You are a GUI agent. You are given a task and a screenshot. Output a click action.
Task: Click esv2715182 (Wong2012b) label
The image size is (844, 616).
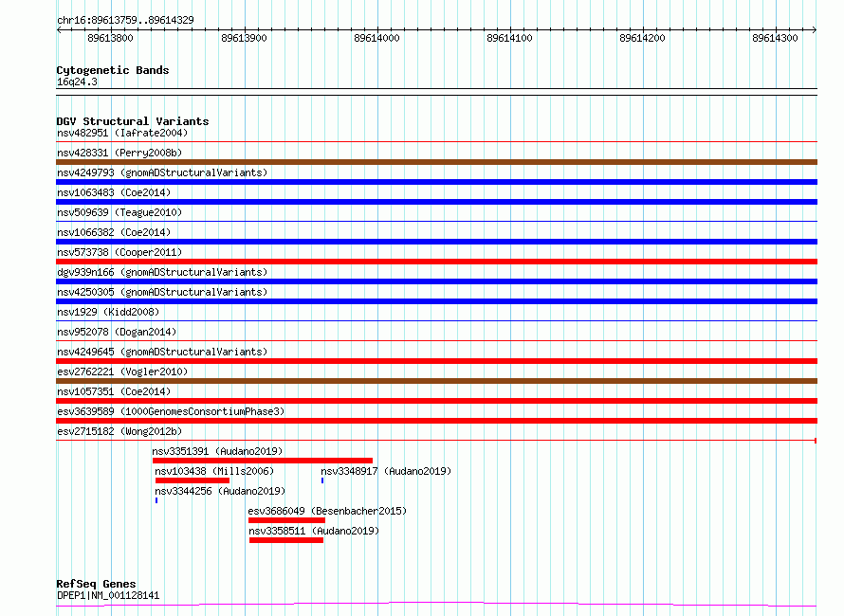[x=119, y=431]
